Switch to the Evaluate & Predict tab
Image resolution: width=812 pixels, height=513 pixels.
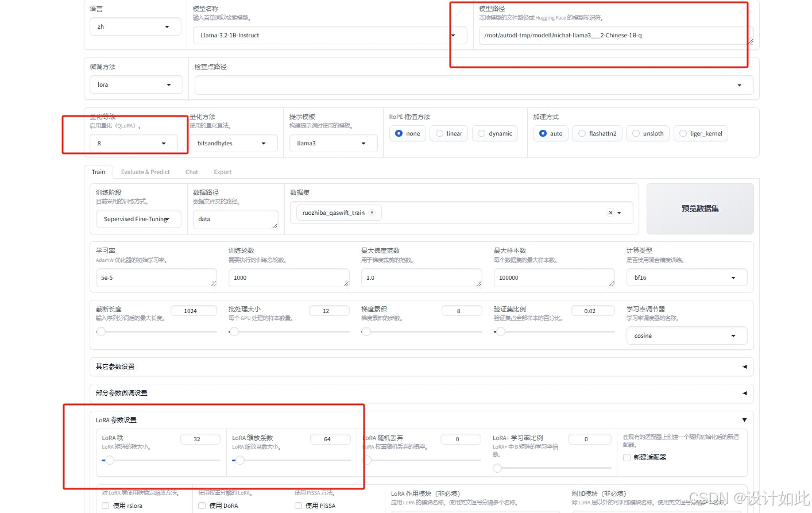click(x=145, y=172)
